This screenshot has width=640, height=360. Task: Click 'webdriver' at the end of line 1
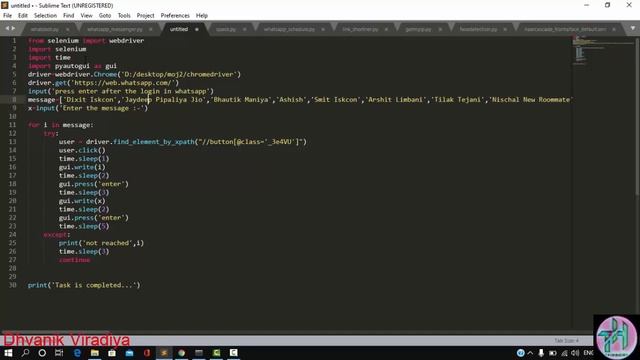tap(126, 40)
